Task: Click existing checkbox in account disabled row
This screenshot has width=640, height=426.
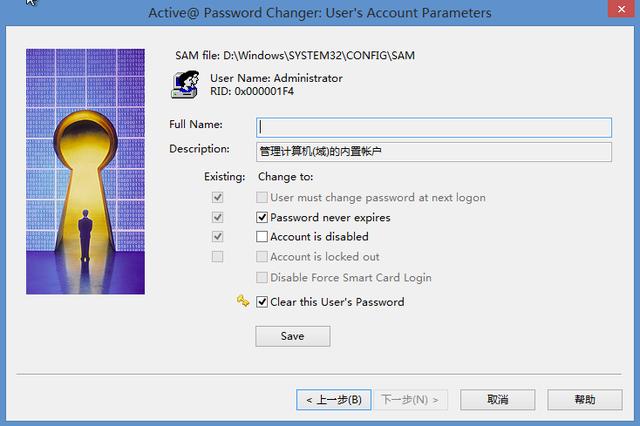Action: (218, 237)
